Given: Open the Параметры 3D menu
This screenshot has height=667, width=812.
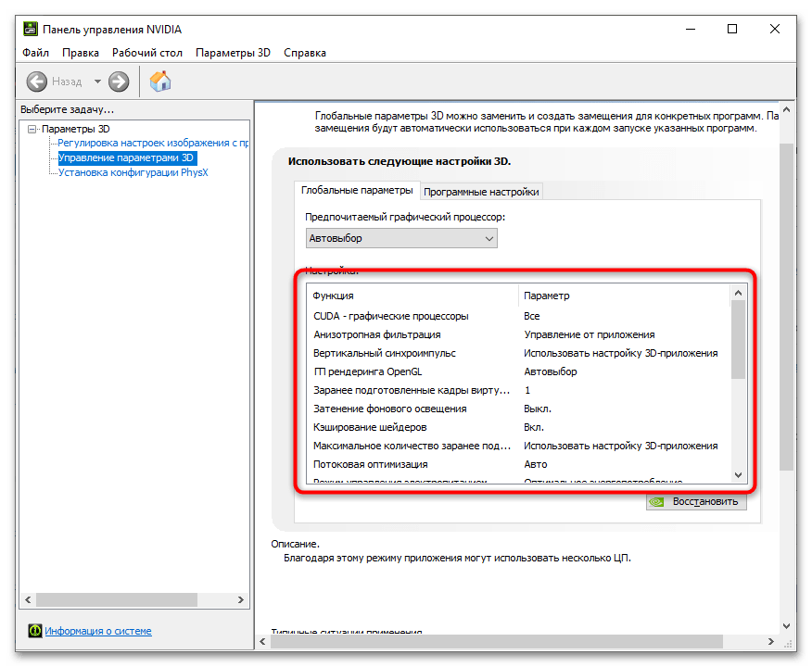Looking at the screenshot, I should (233, 53).
